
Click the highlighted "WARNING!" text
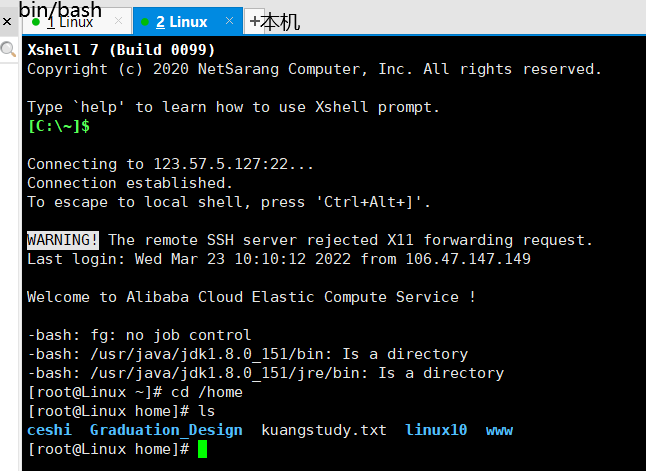pyautogui.click(x=63, y=240)
